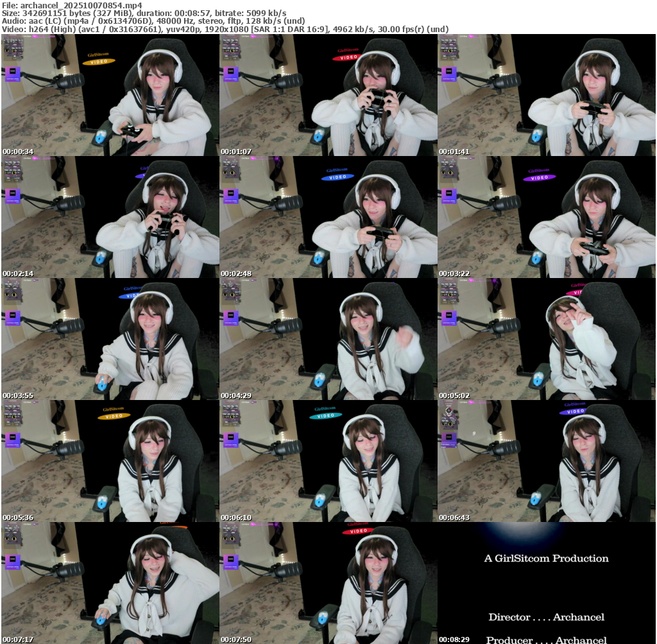Click the 'A GirlSitcom Production' credit text

546,559
